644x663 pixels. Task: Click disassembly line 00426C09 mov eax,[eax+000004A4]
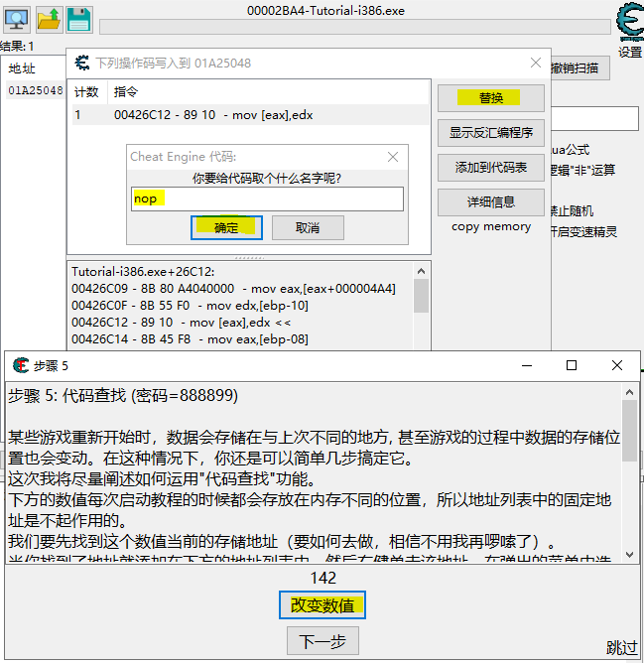pos(233,289)
